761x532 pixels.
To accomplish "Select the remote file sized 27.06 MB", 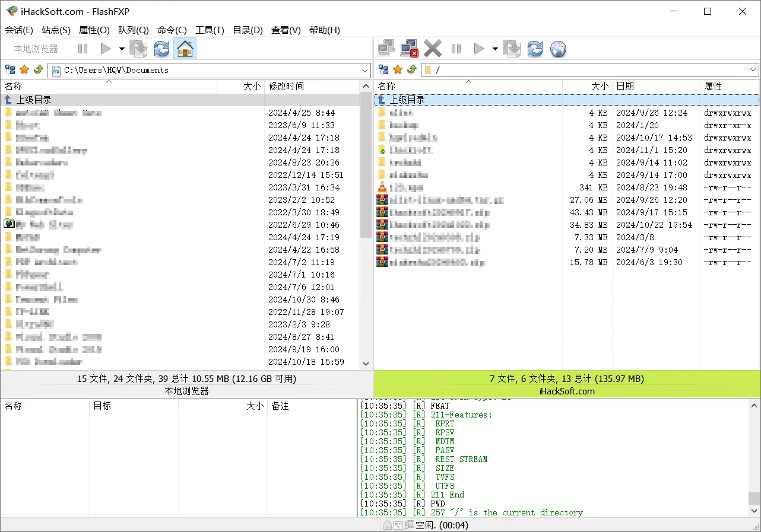I will pyautogui.click(x=567, y=200).
